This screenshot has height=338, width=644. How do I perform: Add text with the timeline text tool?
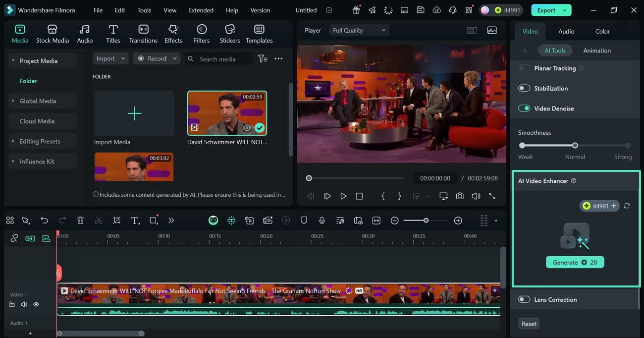pyautogui.click(x=135, y=221)
